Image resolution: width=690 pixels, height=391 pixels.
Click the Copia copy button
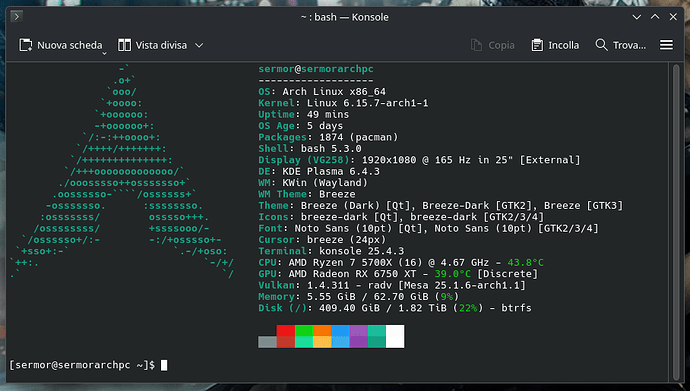pos(492,45)
